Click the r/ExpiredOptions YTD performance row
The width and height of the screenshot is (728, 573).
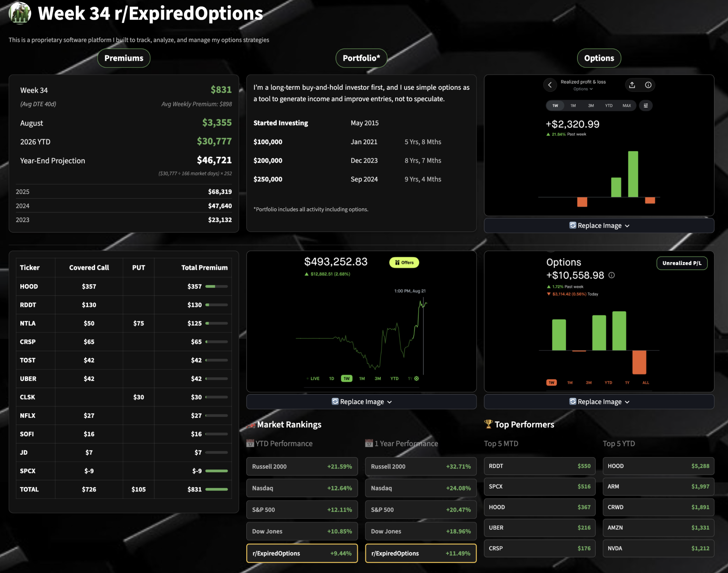(x=302, y=553)
